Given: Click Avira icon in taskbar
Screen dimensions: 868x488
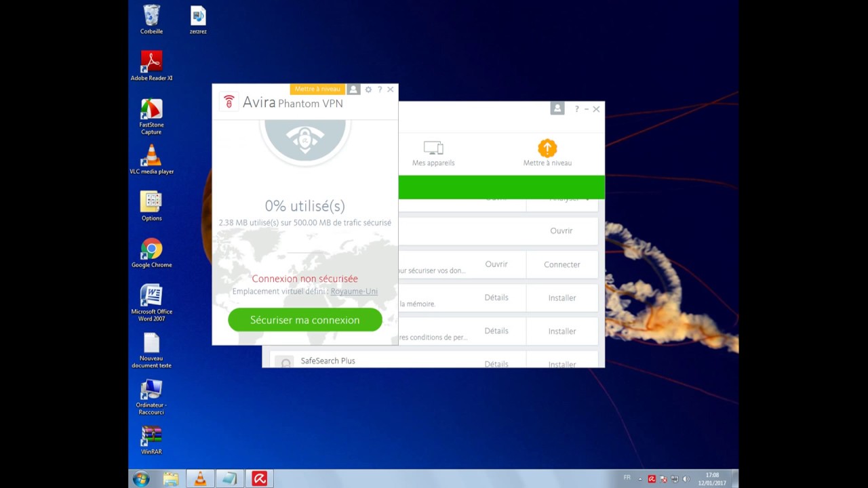Looking at the screenshot, I should pyautogui.click(x=259, y=479).
